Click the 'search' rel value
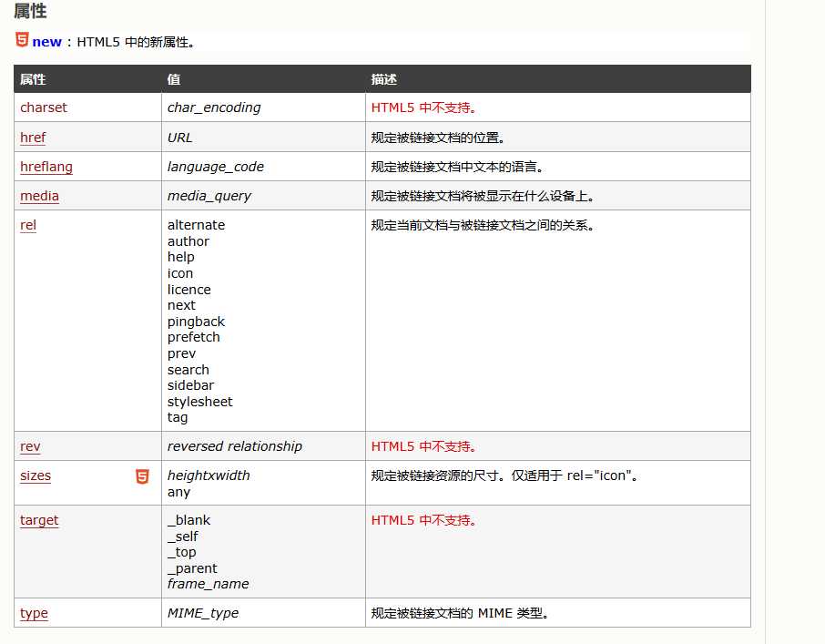The height and width of the screenshot is (644, 825). pos(188,370)
